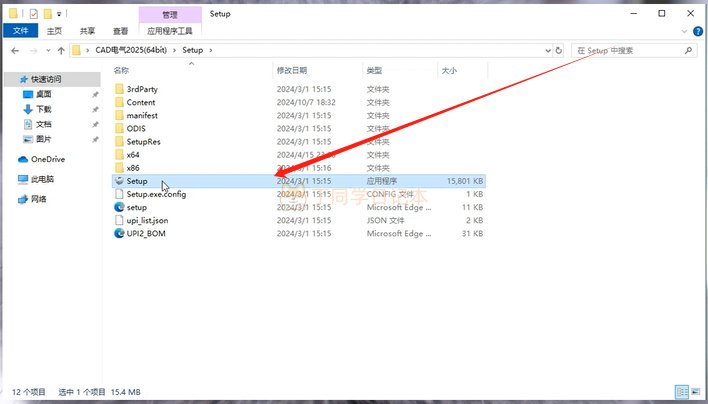The image size is (708, 404).
Task: Open 图片 in the navigation pane
Action: 43,139
